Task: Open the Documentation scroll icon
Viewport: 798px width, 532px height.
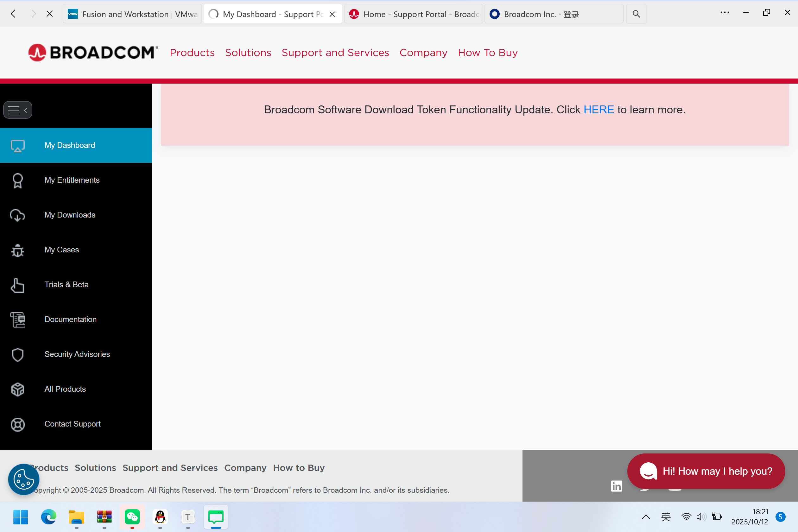Action: [x=18, y=320]
